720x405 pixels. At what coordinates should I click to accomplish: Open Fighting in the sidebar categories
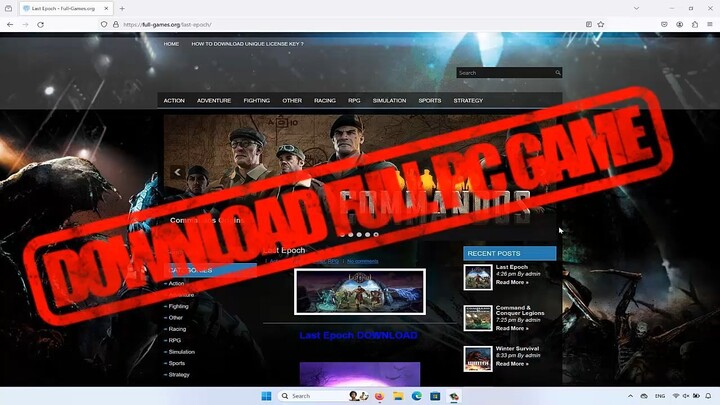178,306
